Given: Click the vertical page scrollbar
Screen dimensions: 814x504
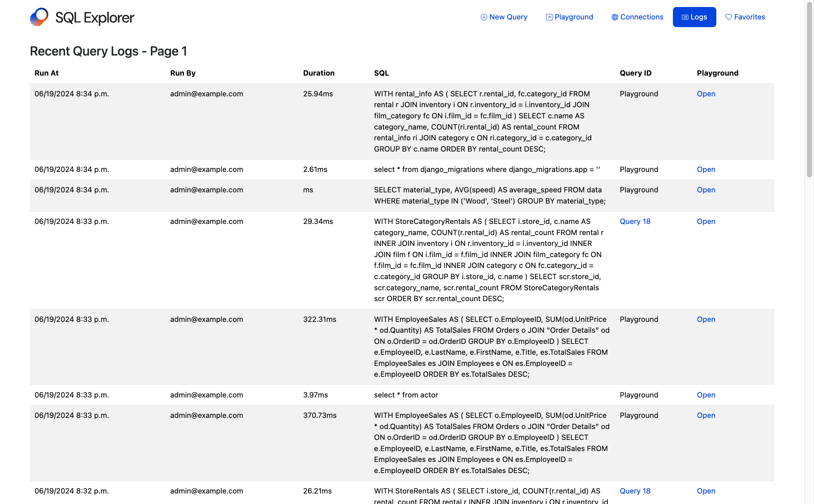Looking at the screenshot, I should pyautogui.click(x=809, y=90).
